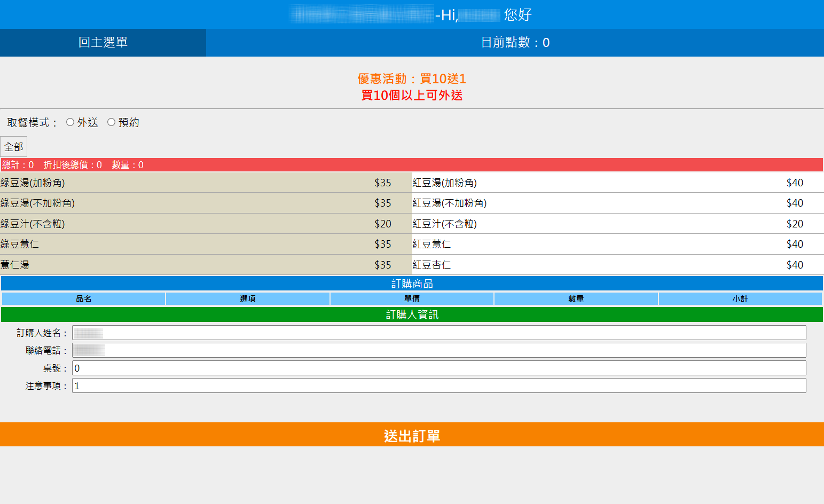824x504 pixels.
Task: Select the 外送 delivery radio button
Action: point(70,122)
